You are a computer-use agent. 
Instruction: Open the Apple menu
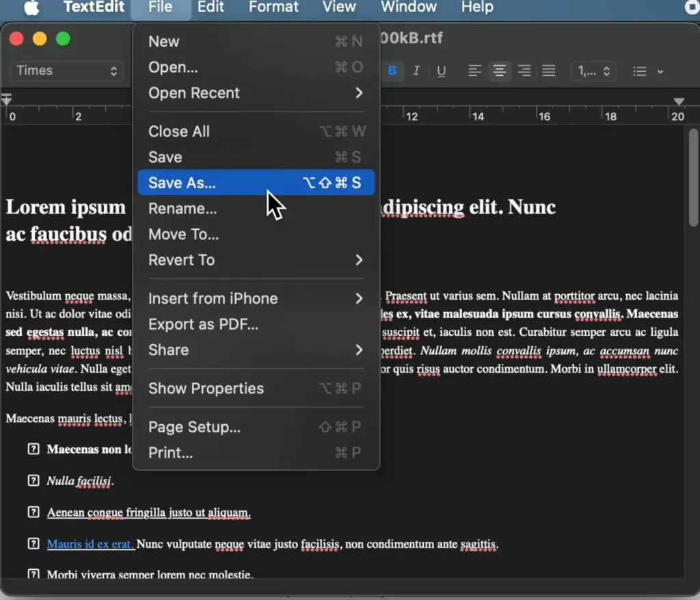click(31, 7)
